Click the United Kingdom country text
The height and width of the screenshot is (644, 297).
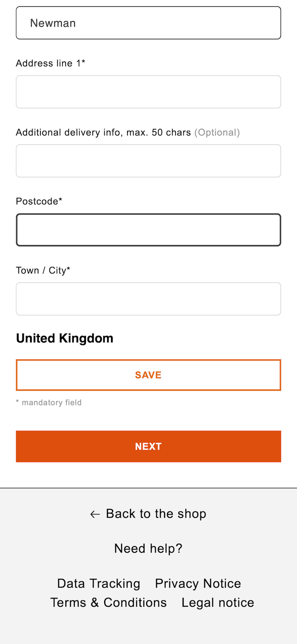point(65,338)
